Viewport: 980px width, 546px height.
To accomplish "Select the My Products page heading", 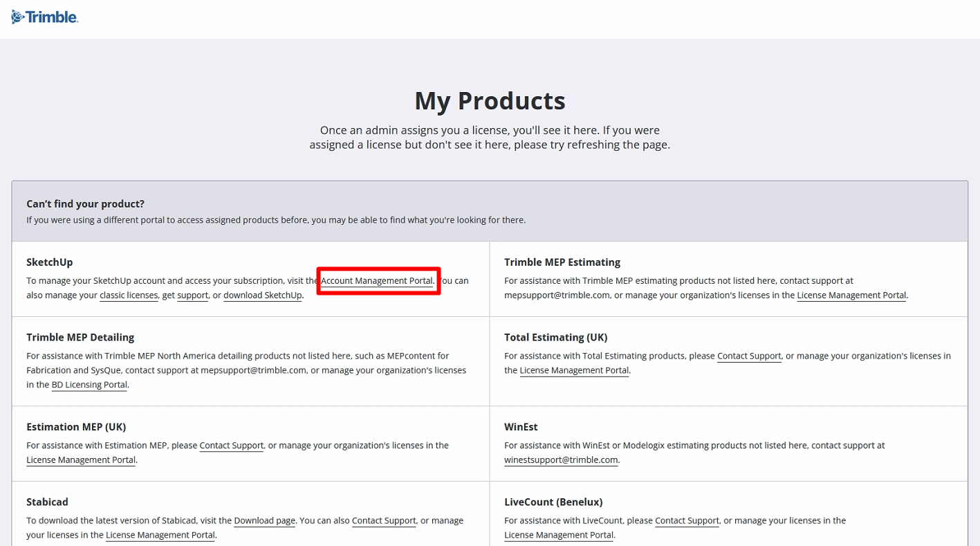I will tap(490, 101).
